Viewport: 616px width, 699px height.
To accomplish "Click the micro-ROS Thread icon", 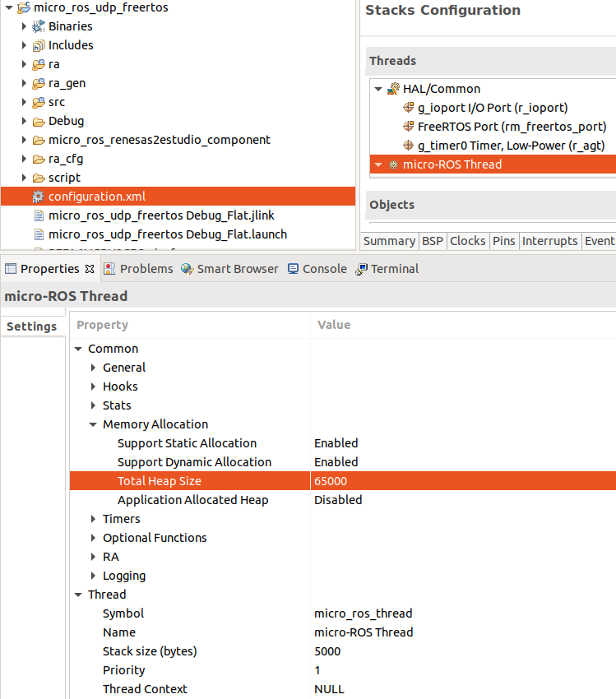I will pos(393,164).
